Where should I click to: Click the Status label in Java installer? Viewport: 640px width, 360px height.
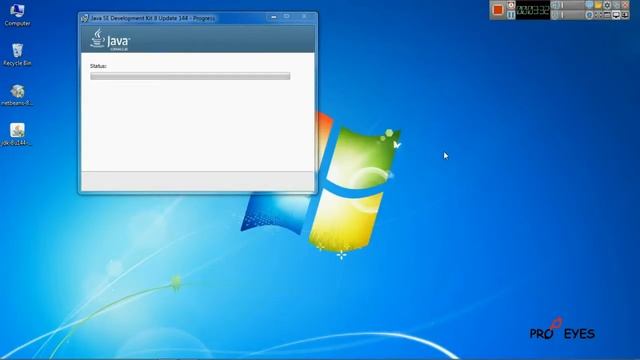[98, 66]
